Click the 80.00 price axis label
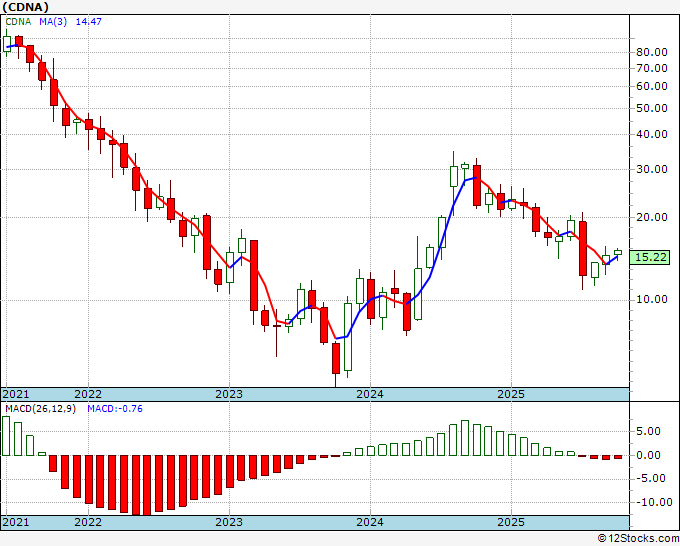The height and width of the screenshot is (546, 680). pyautogui.click(x=652, y=52)
